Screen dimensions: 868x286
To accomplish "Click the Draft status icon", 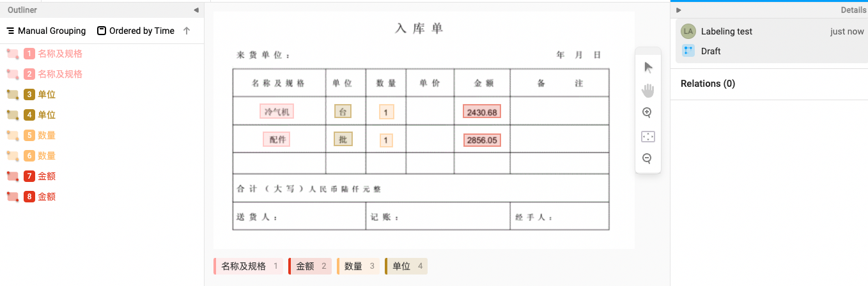I will [x=688, y=51].
